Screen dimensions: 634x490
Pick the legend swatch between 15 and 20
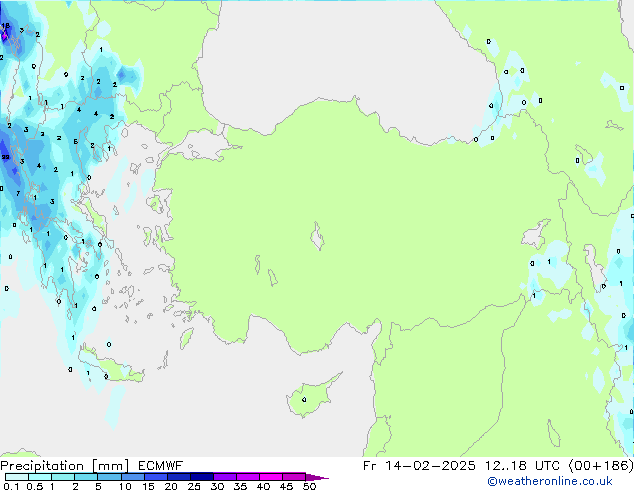(x=156, y=477)
